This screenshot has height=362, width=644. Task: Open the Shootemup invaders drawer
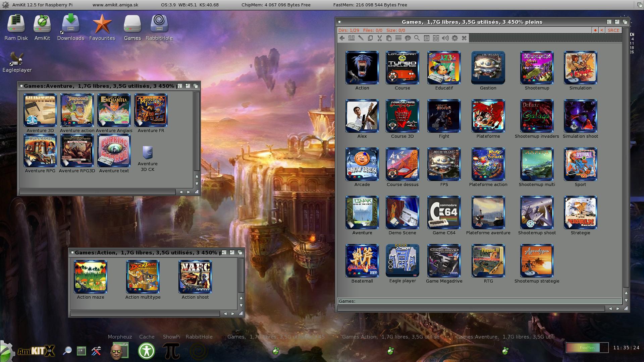click(x=537, y=116)
